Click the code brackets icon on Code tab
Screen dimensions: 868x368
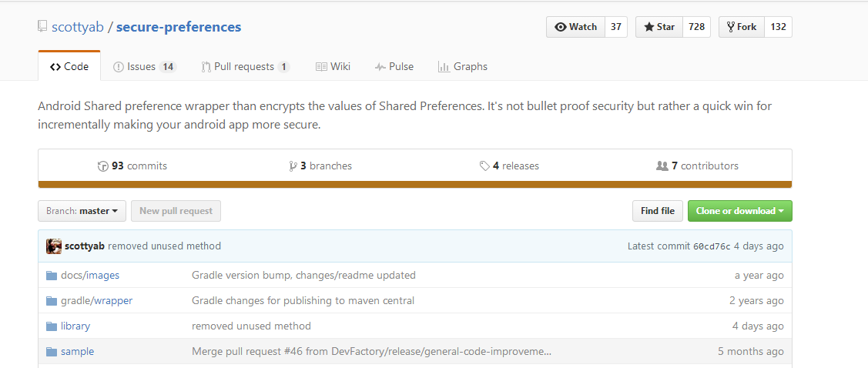pos(55,67)
